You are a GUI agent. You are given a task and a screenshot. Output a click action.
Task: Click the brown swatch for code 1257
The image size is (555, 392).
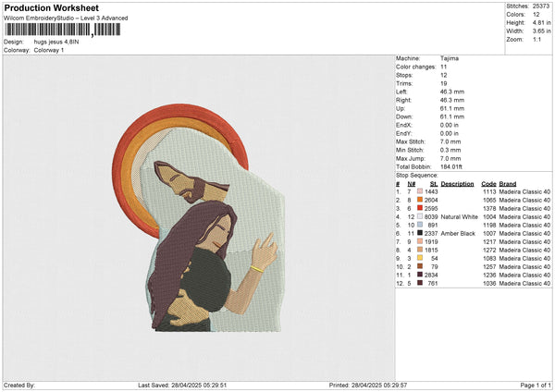pyautogui.click(x=420, y=266)
